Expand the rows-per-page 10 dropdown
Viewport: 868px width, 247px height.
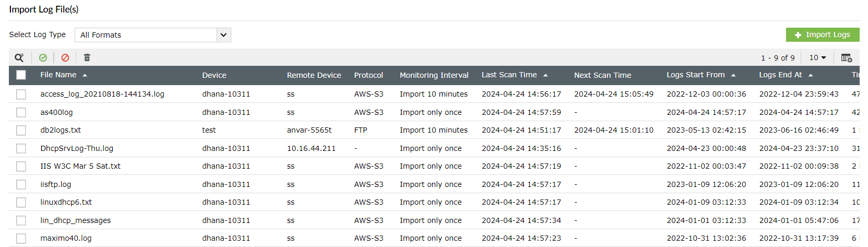[817, 57]
